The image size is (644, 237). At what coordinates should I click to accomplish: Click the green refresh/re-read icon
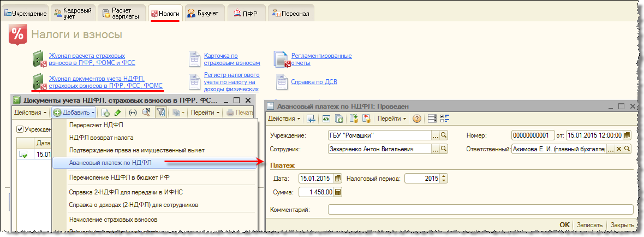point(326,118)
